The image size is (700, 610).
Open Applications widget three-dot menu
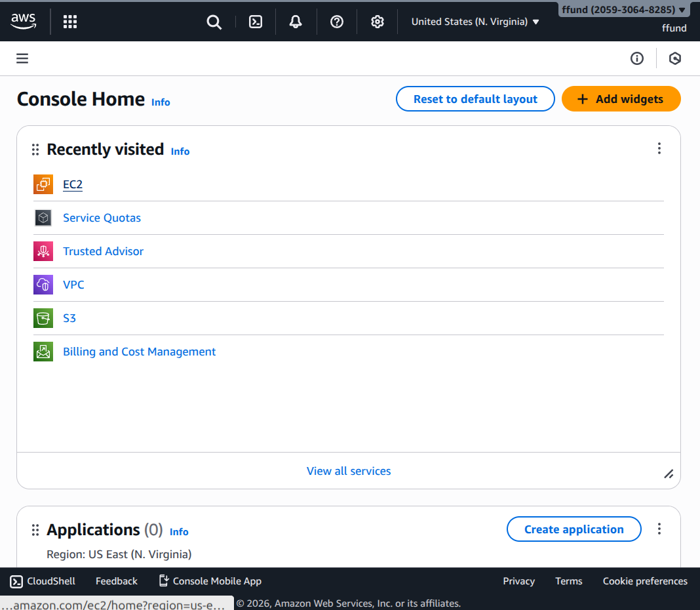(x=659, y=529)
